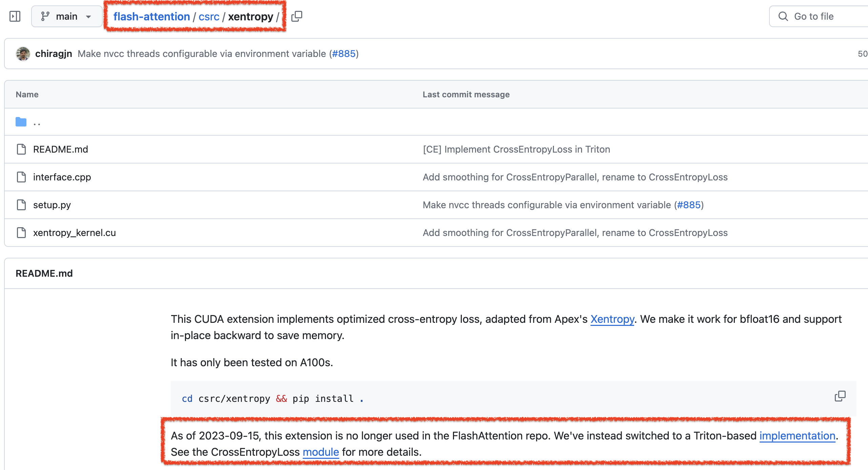The width and height of the screenshot is (868, 470).
Task: Click the 'It has only been tested on A100s.' text
Action: click(252, 363)
